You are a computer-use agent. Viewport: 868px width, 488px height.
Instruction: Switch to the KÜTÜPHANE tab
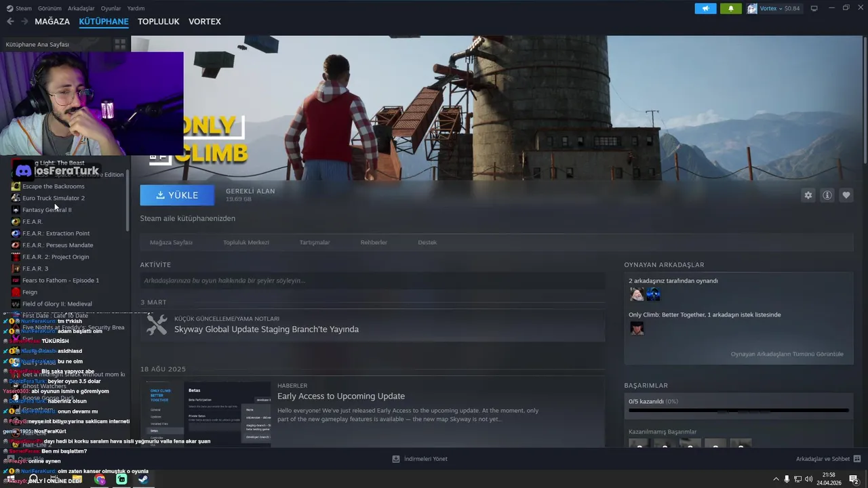(104, 22)
